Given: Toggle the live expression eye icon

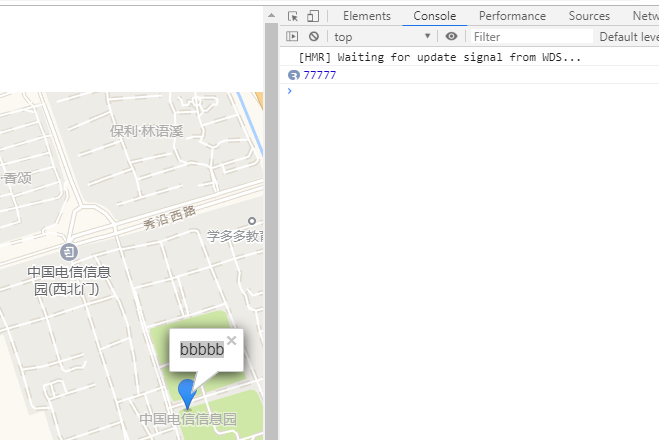Looking at the screenshot, I should [x=451, y=36].
